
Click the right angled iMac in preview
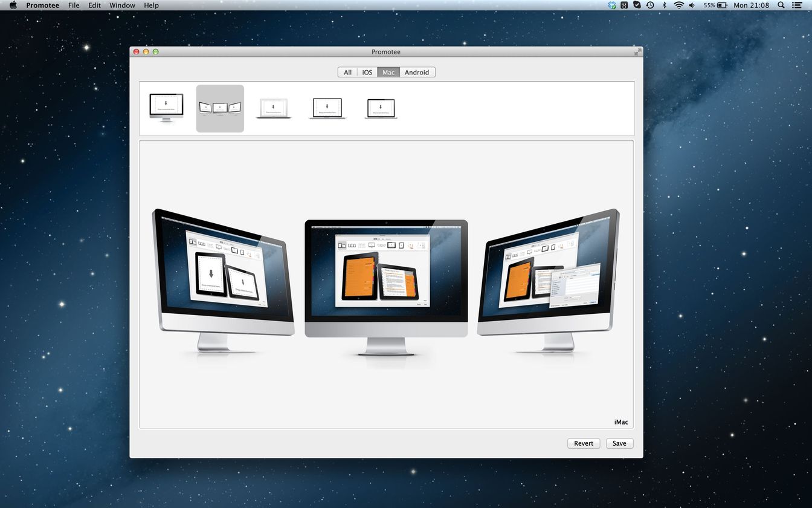(x=549, y=280)
